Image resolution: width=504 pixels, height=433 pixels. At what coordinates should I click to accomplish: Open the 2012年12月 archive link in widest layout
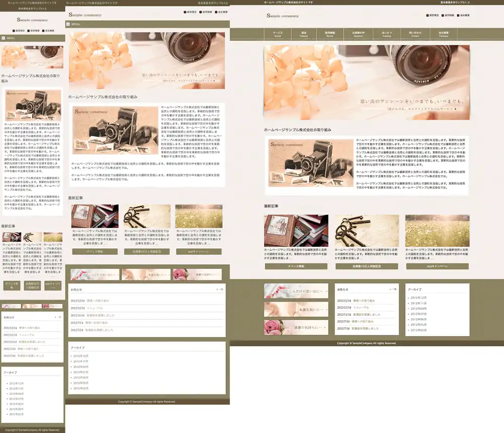(419, 298)
